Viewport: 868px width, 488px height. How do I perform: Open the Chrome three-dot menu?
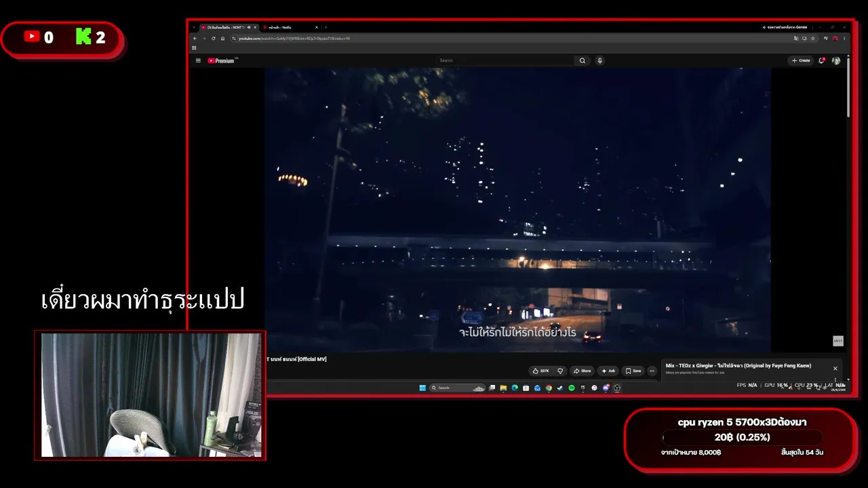pyautogui.click(x=844, y=38)
